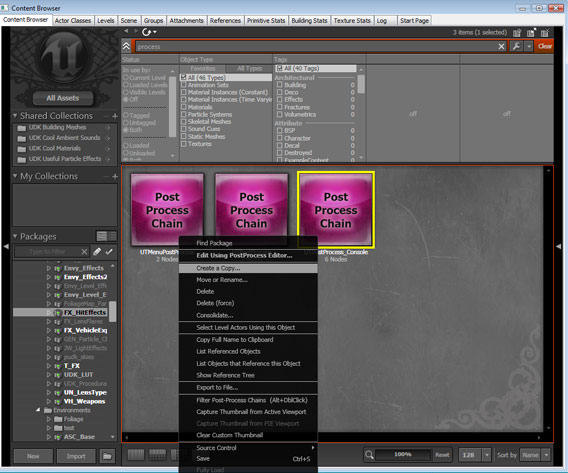
Task: Open search settings wrench icon
Action: [x=516, y=46]
